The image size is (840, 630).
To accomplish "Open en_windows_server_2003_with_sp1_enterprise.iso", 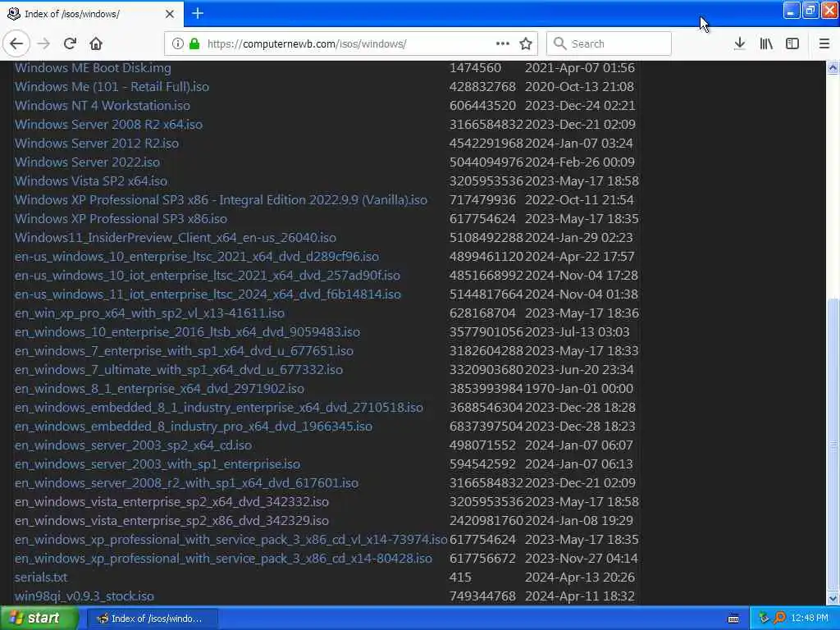I will pos(157,464).
